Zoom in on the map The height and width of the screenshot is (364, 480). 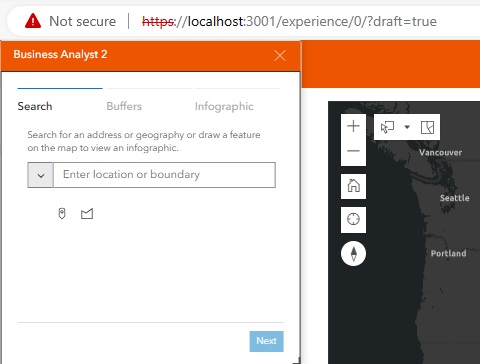(x=353, y=126)
